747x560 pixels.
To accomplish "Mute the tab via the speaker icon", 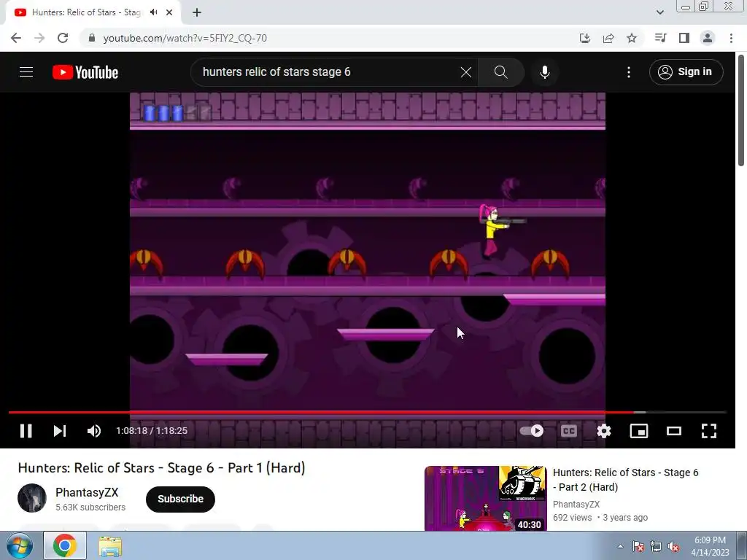I will pyautogui.click(x=153, y=12).
